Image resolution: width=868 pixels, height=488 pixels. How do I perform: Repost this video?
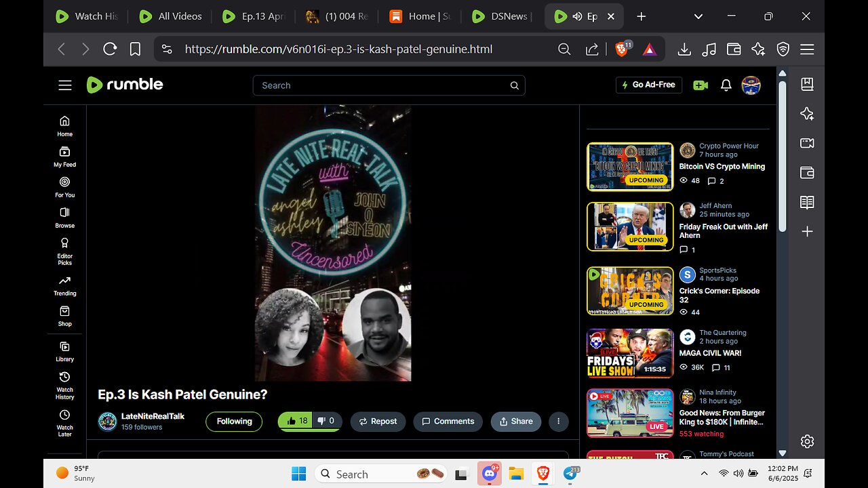(378, 421)
